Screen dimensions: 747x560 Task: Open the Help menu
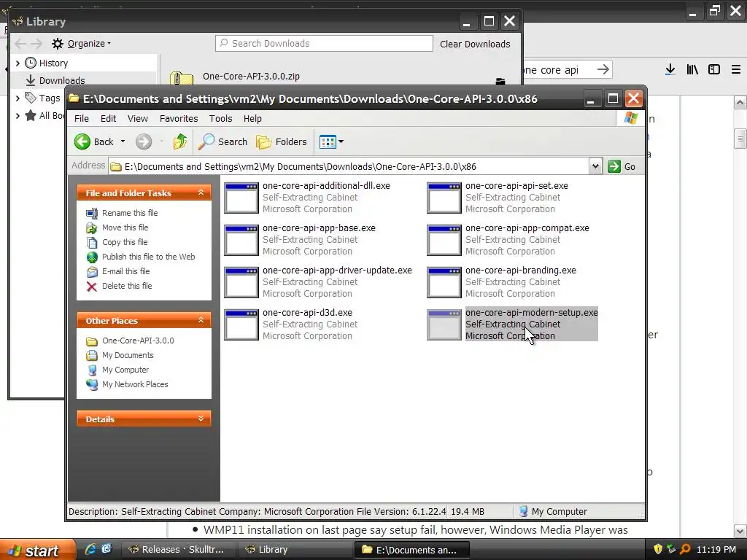click(252, 119)
